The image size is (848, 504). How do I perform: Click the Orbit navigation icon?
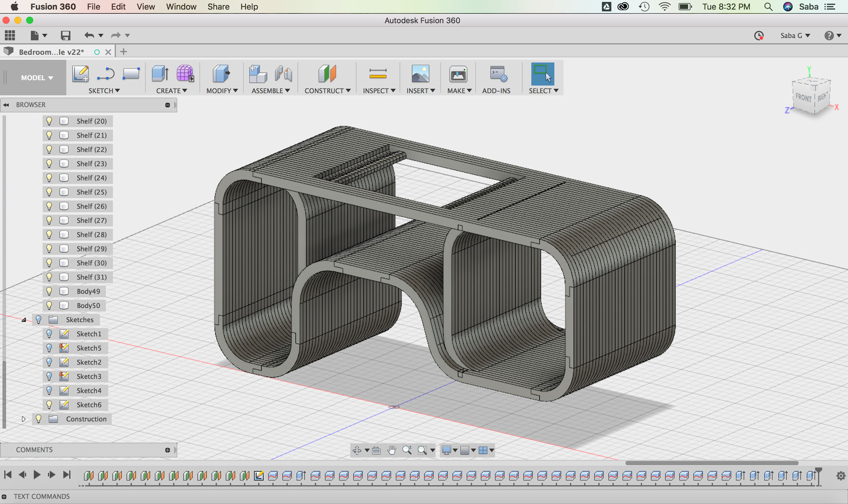[357, 450]
